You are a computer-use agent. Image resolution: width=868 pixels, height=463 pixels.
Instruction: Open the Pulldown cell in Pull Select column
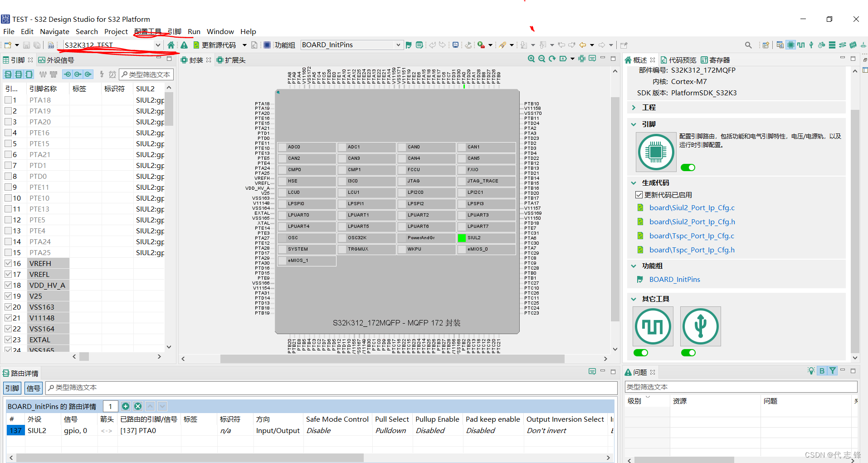pos(392,430)
